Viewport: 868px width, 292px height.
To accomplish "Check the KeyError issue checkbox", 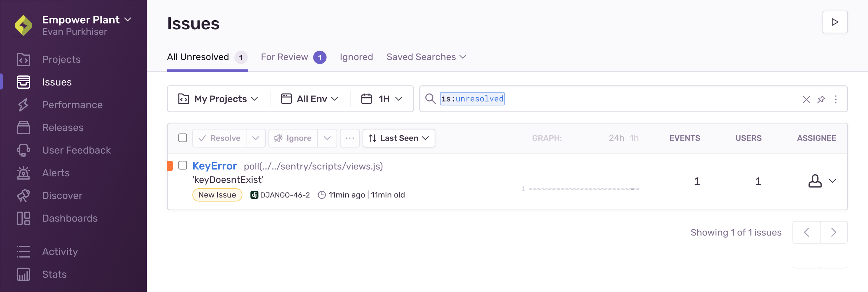I will point(183,166).
